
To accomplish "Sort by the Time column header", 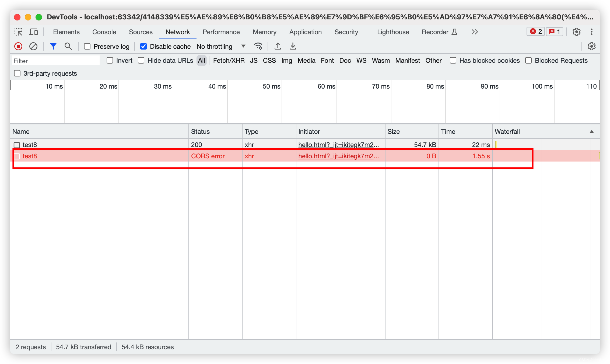I will coord(465,131).
